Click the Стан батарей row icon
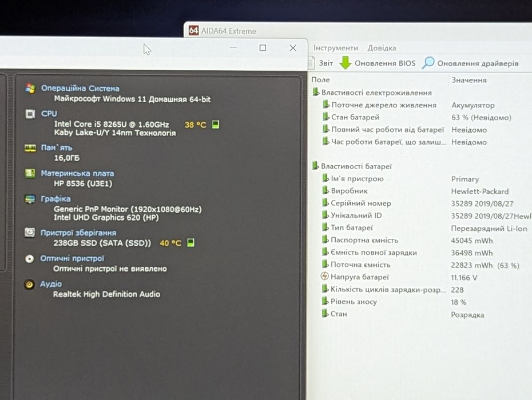The image size is (532, 400). [x=325, y=117]
